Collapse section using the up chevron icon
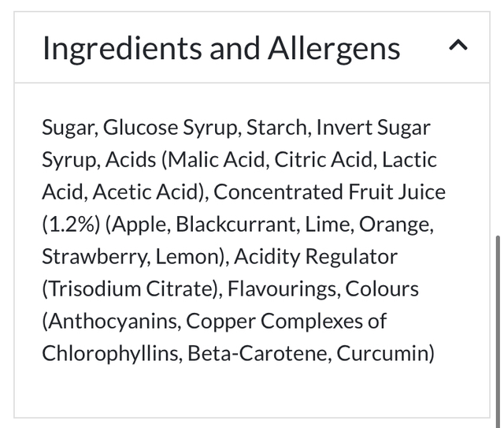The height and width of the screenshot is (428, 504). pyautogui.click(x=459, y=47)
